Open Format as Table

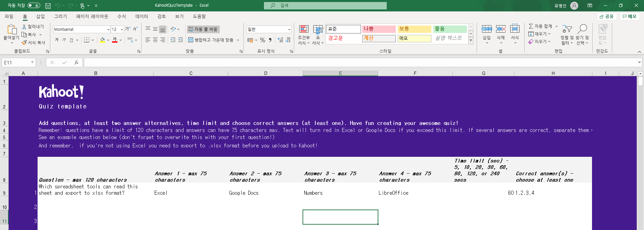[x=318, y=35]
